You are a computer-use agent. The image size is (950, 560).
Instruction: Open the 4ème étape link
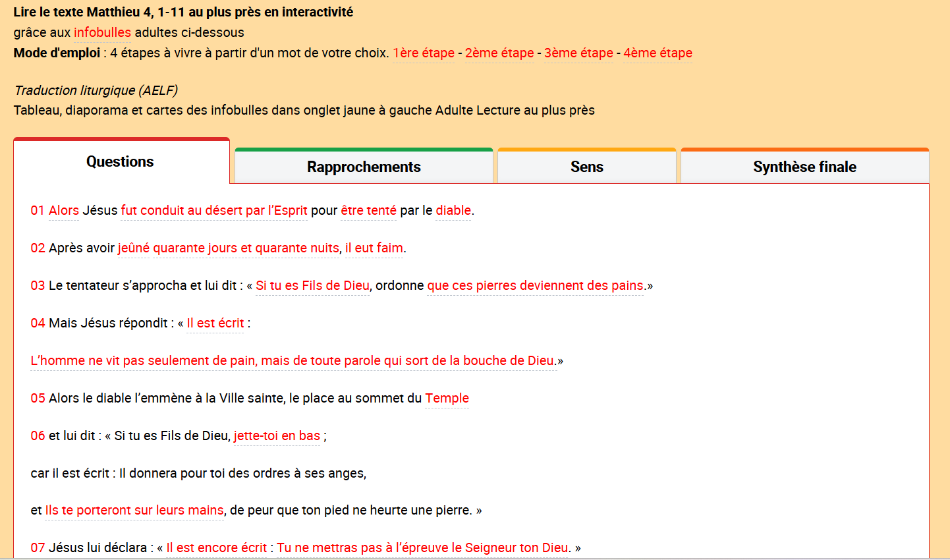pyautogui.click(x=657, y=53)
